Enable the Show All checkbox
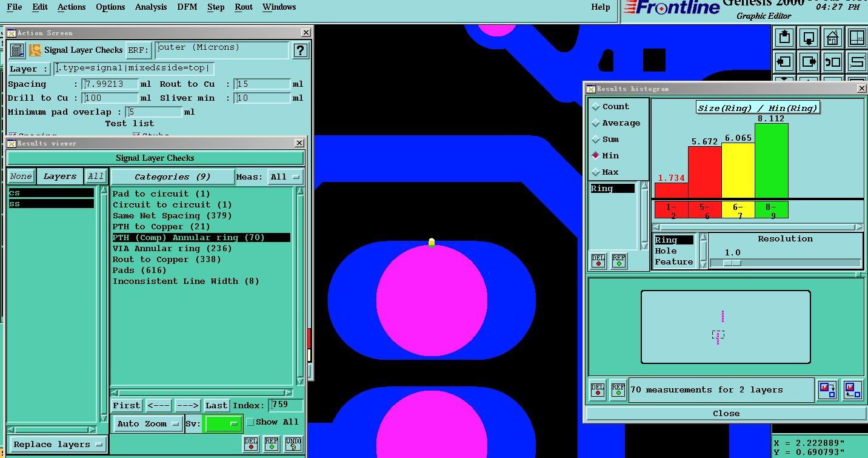Viewport: 868px width, 458px height. tap(250, 422)
